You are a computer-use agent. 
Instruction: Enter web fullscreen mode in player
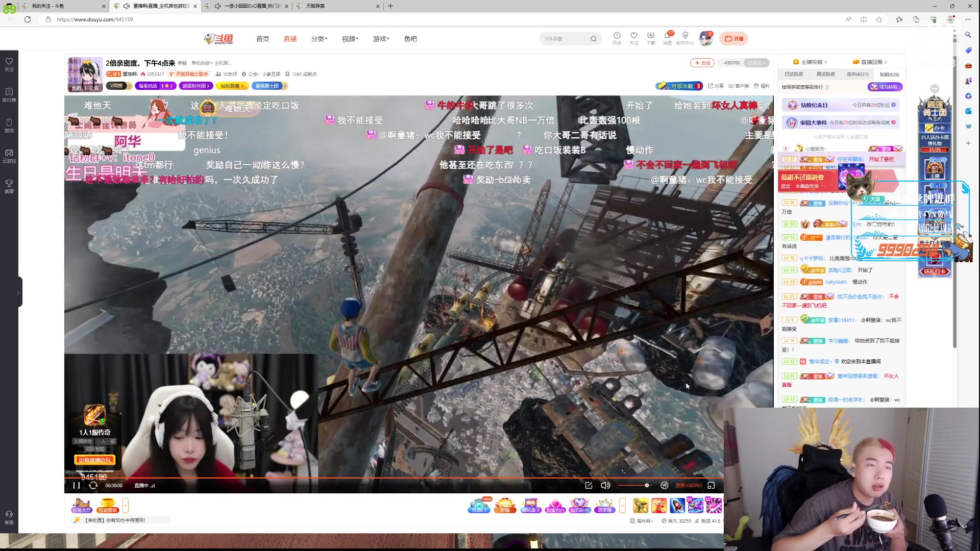[711, 485]
